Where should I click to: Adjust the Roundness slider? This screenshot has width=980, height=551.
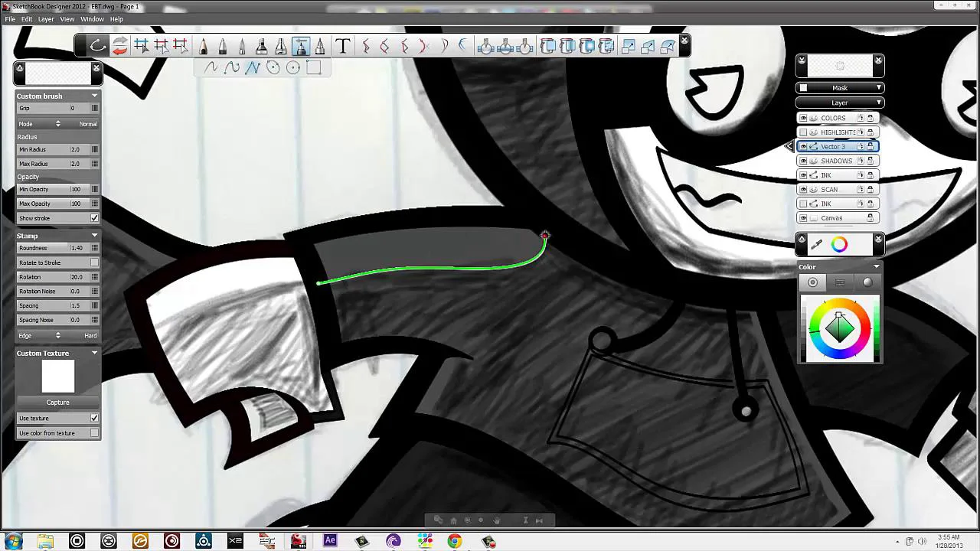click(x=57, y=248)
